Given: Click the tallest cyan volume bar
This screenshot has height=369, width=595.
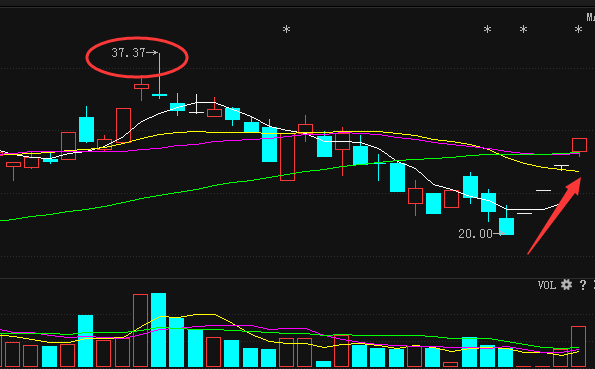Looking at the screenshot, I should [x=159, y=330].
